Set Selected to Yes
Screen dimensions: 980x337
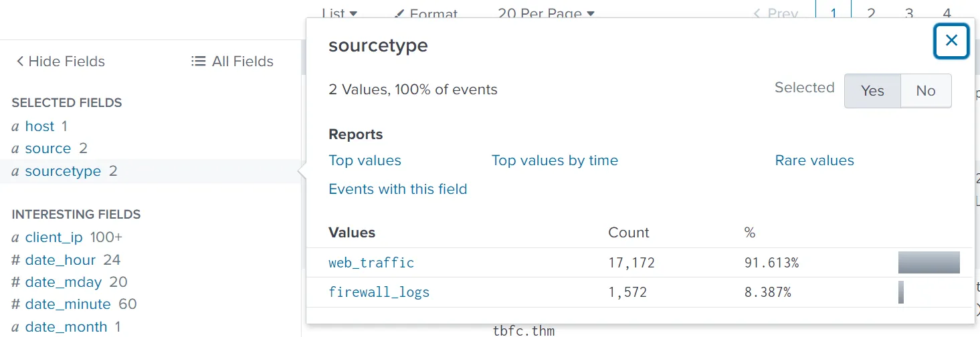[872, 91]
